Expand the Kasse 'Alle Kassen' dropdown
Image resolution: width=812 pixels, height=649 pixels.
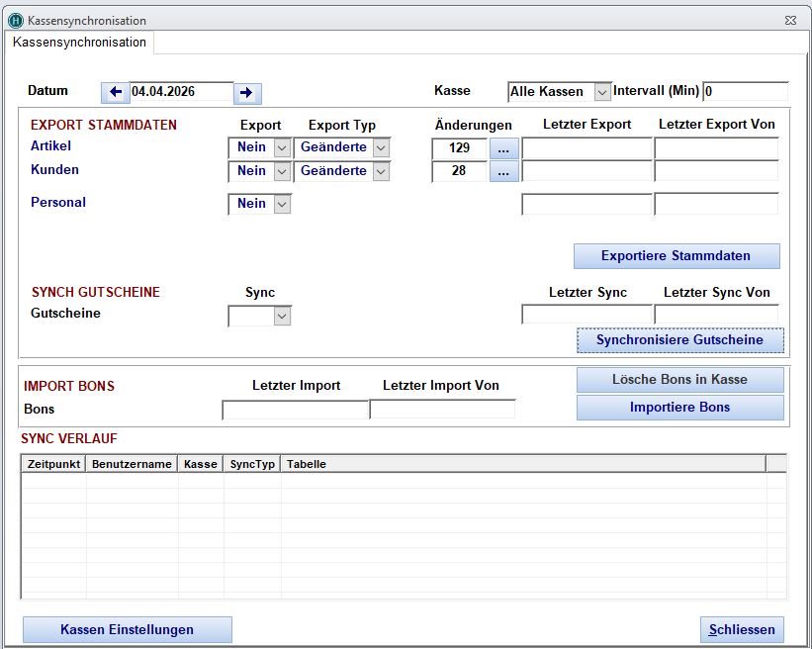pos(602,92)
